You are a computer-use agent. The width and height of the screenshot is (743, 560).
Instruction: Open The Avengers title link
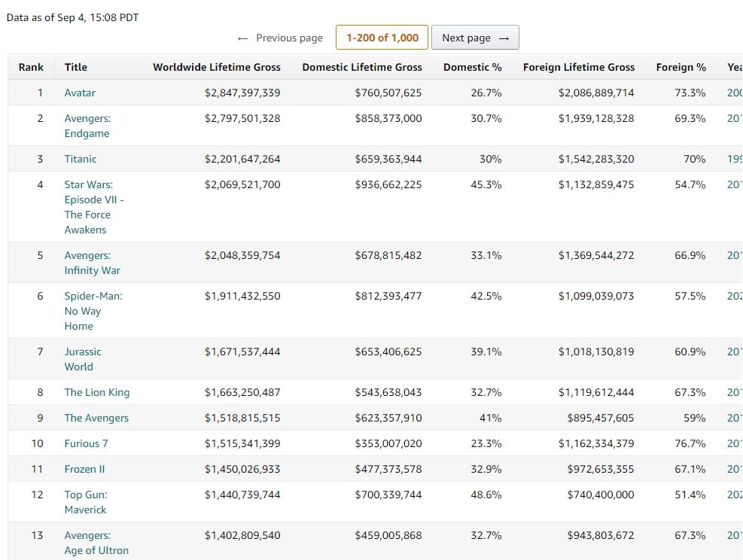[x=96, y=418]
